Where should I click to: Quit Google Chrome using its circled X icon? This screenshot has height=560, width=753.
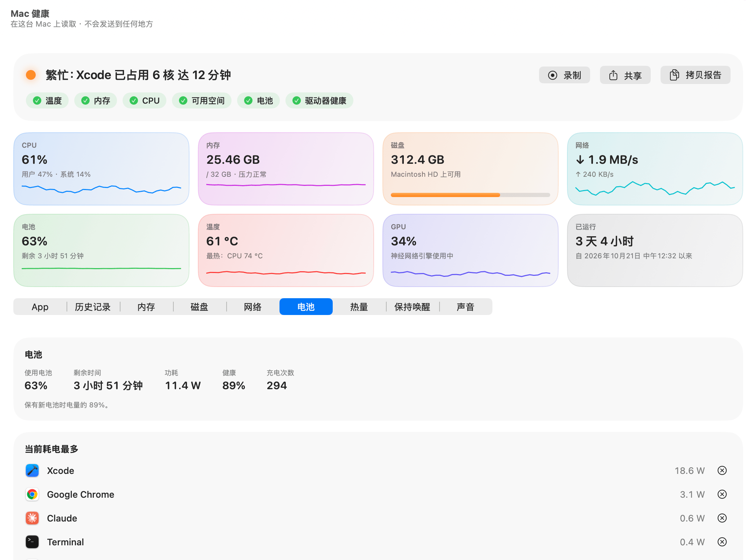[x=722, y=494]
